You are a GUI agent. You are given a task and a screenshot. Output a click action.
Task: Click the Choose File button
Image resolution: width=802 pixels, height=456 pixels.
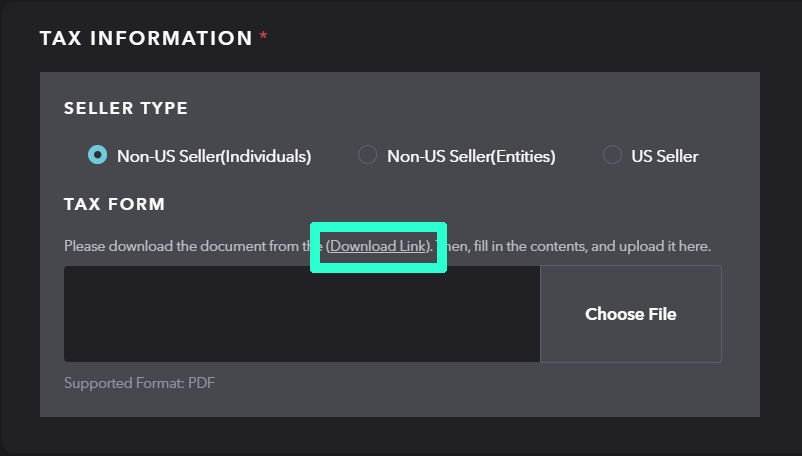[x=631, y=314]
